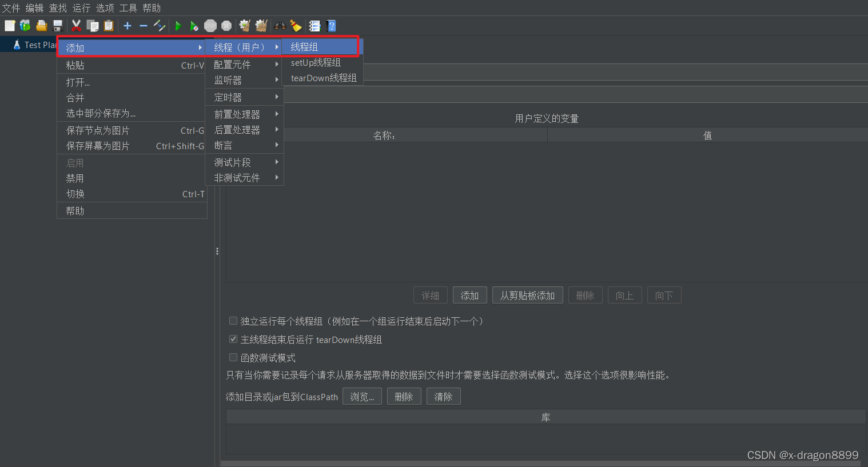Click the 浏览... button
Viewport: 868px width, 467px height.
(362, 397)
